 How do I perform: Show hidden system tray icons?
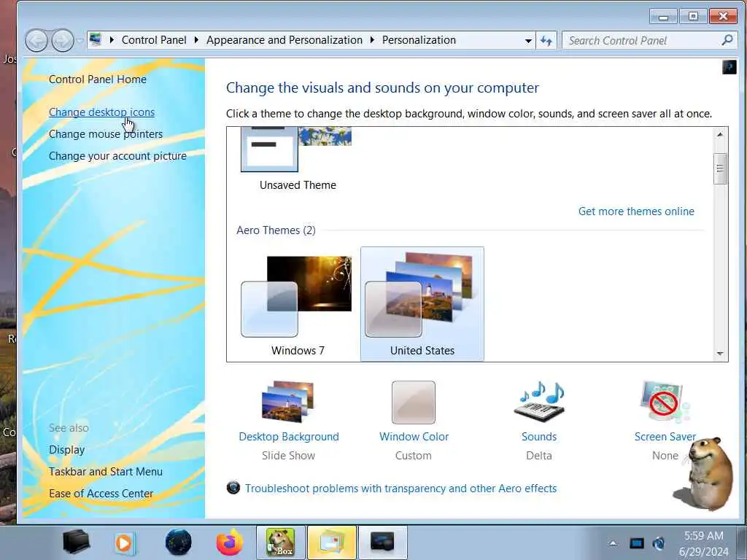613,542
